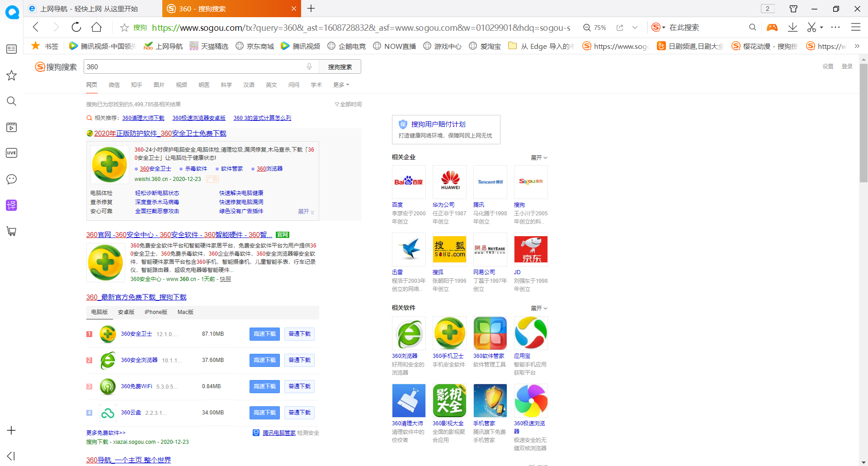Expand the 相关软件 section

pyautogui.click(x=539, y=308)
